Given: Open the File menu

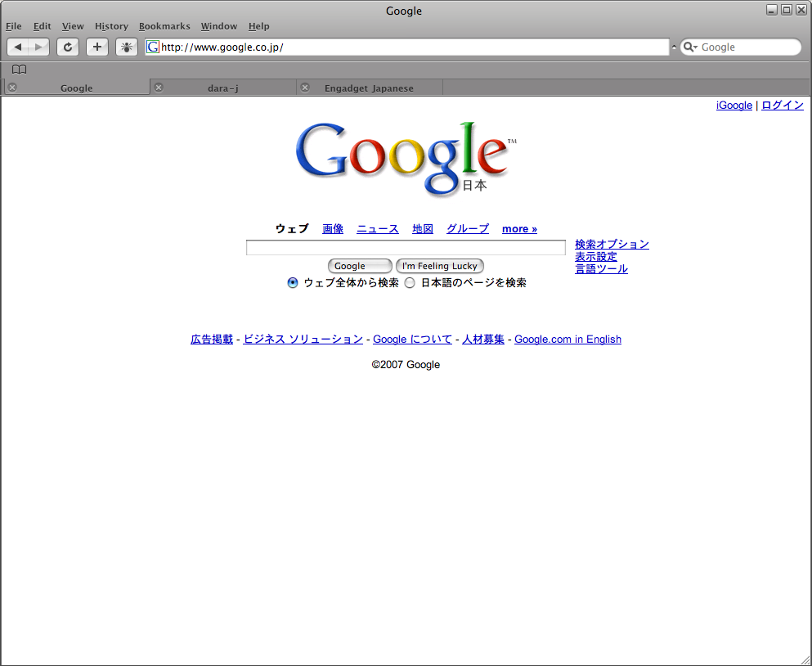Looking at the screenshot, I should pyautogui.click(x=13, y=26).
